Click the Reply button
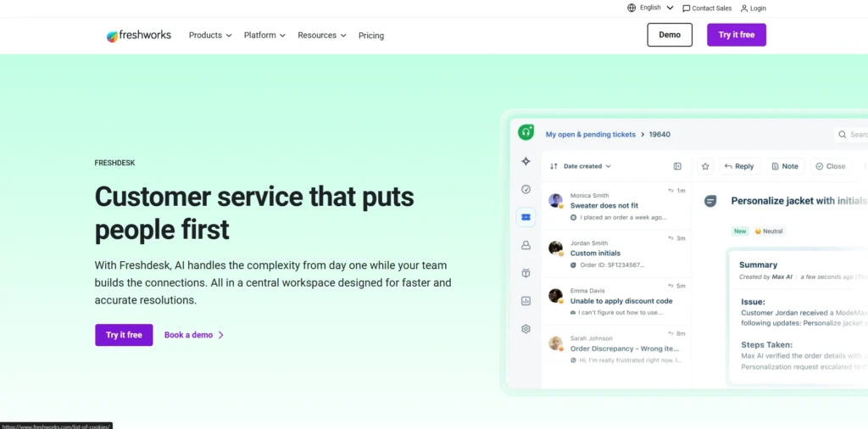Image resolution: width=868 pixels, height=429 pixels. (x=739, y=166)
